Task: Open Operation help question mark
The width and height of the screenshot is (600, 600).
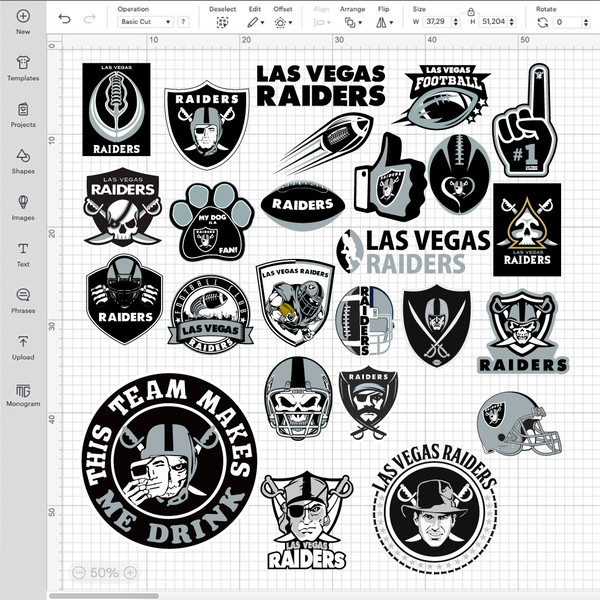Action: [x=183, y=22]
